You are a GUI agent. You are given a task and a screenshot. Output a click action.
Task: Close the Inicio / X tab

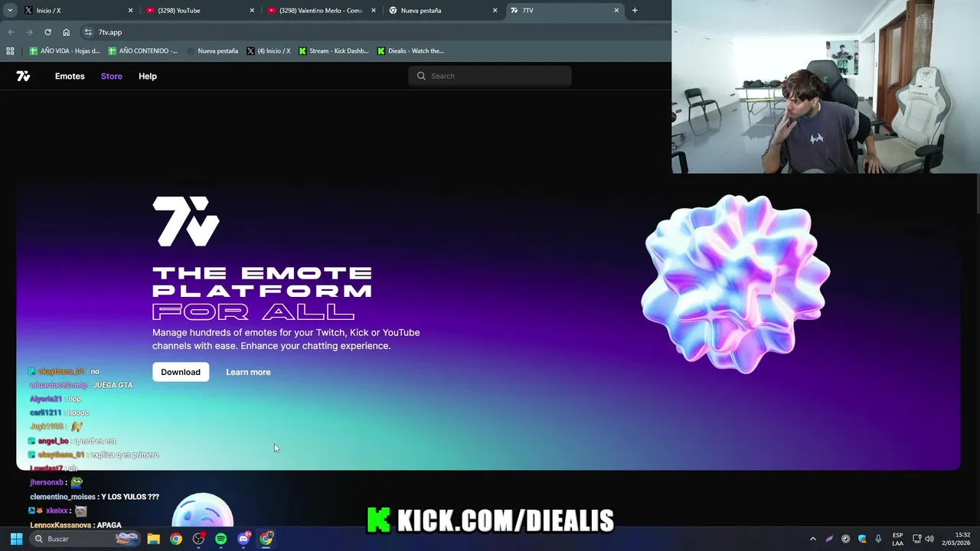pyautogui.click(x=130, y=11)
